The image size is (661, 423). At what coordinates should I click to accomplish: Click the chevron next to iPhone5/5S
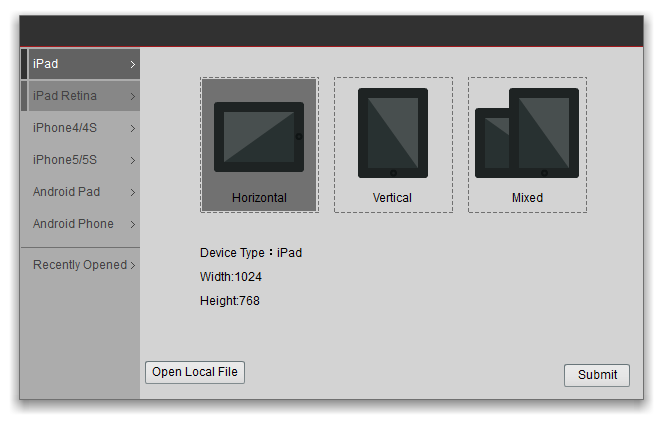coord(133,161)
